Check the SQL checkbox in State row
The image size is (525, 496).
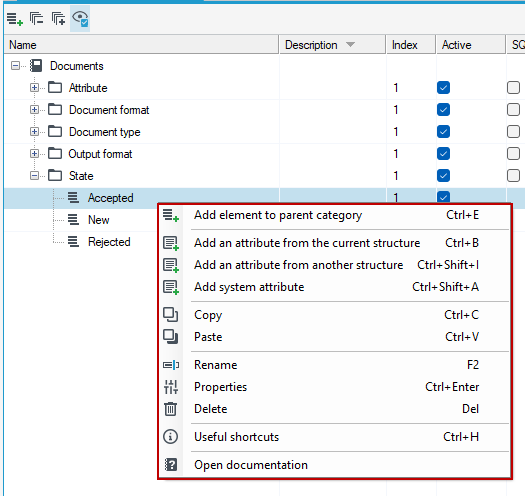pos(513,175)
